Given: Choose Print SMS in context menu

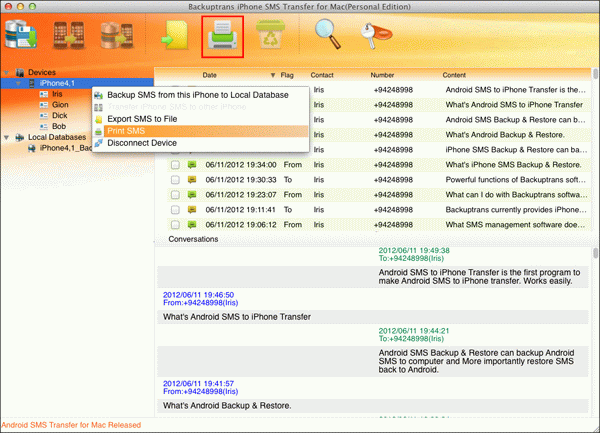Looking at the screenshot, I should pyautogui.click(x=201, y=131).
